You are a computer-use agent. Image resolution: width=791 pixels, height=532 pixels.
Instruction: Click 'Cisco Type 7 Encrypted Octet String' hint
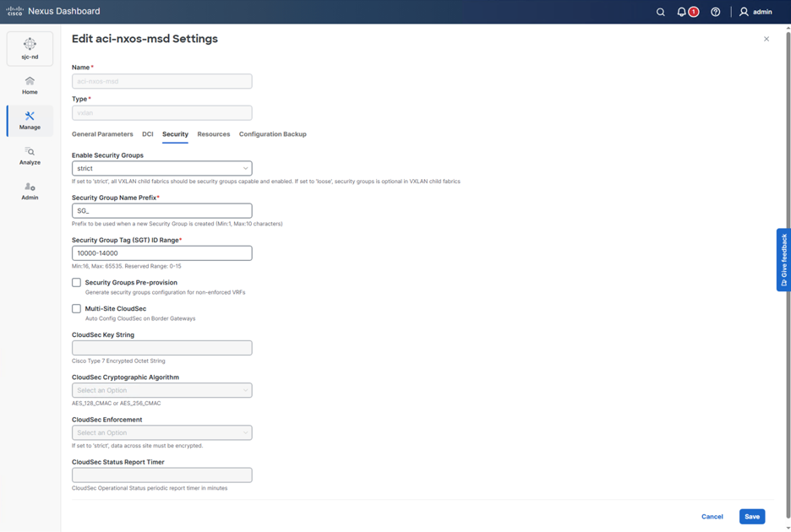coord(118,361)
